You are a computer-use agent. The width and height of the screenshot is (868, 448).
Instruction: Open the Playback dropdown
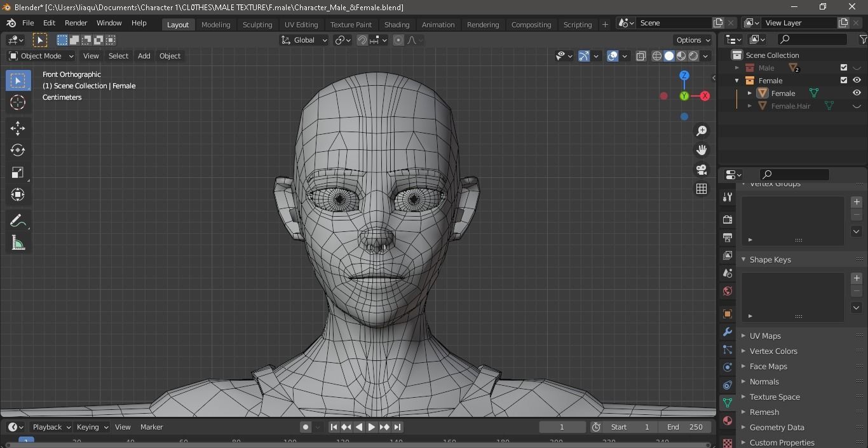click(x=51, y=427)
